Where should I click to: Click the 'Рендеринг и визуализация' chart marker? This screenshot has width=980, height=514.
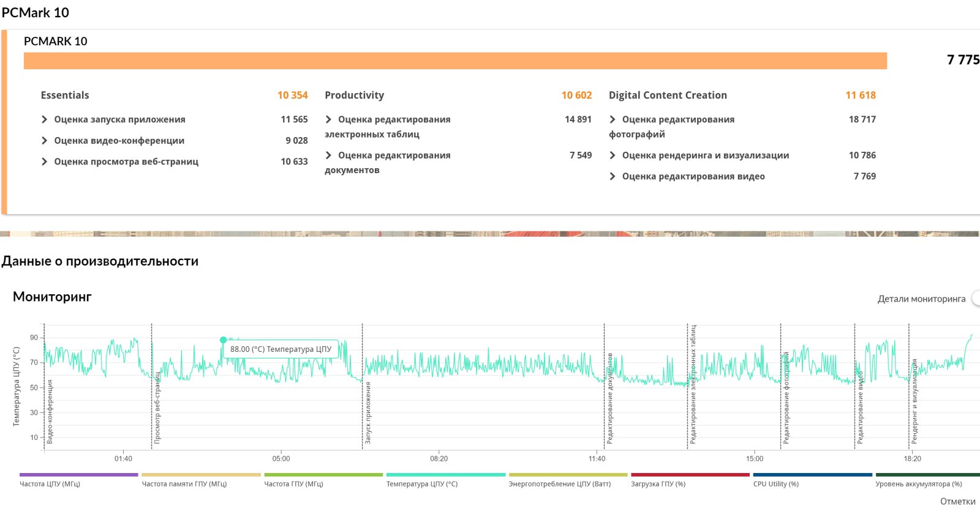pyautogui.click(x=909, y=387)
